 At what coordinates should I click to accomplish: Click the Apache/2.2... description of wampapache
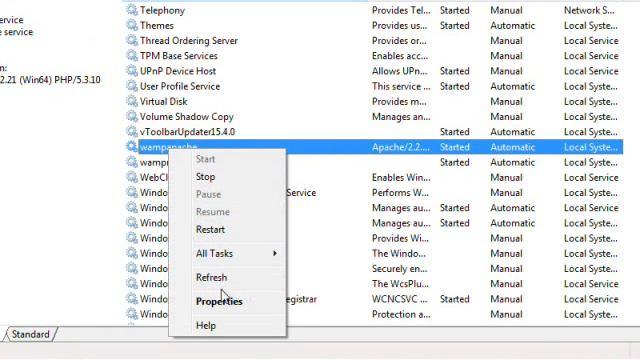[x=400, y=147]
